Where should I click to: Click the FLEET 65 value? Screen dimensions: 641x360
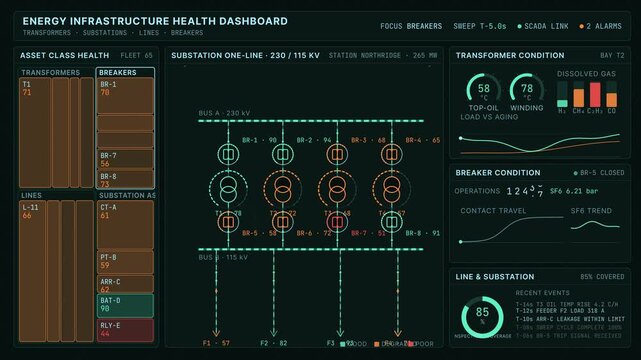[137, 56]
